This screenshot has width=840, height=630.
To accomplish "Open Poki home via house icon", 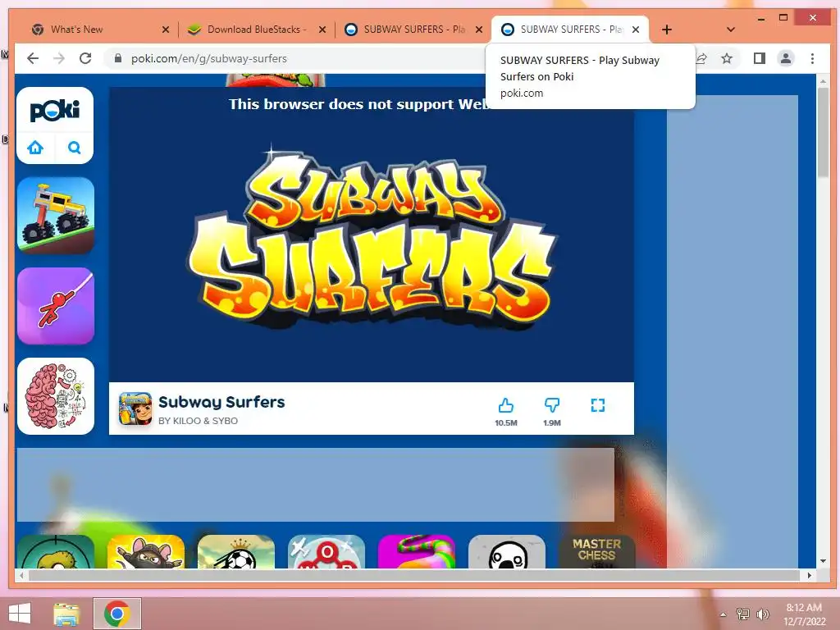I will 35,148.
